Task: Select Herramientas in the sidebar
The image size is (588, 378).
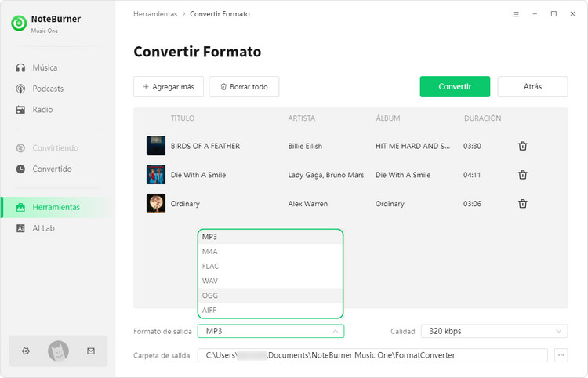Action: (x=58, y=207)
